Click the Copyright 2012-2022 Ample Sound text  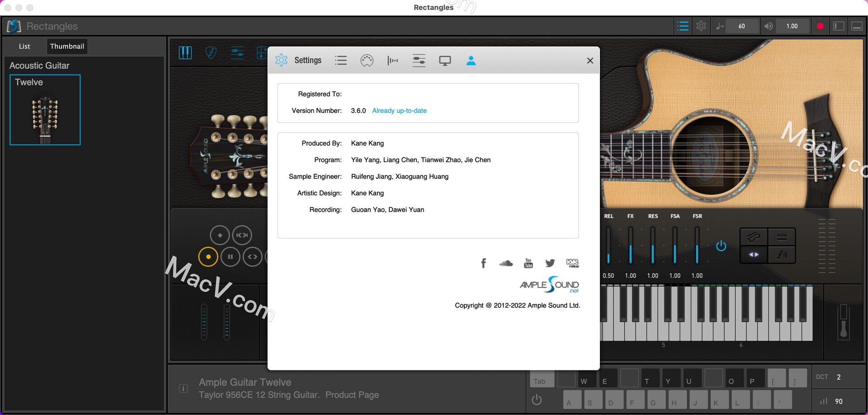tap(517, 305)
